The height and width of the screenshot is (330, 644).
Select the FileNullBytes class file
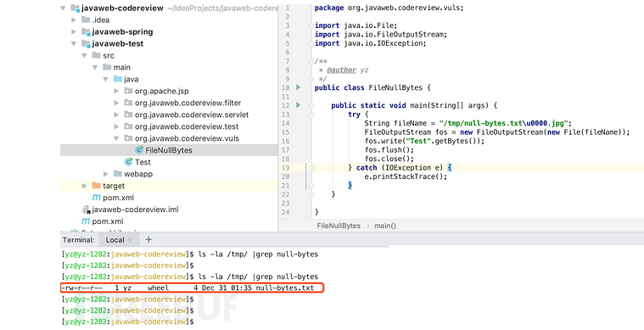click(x=169, y=150)
